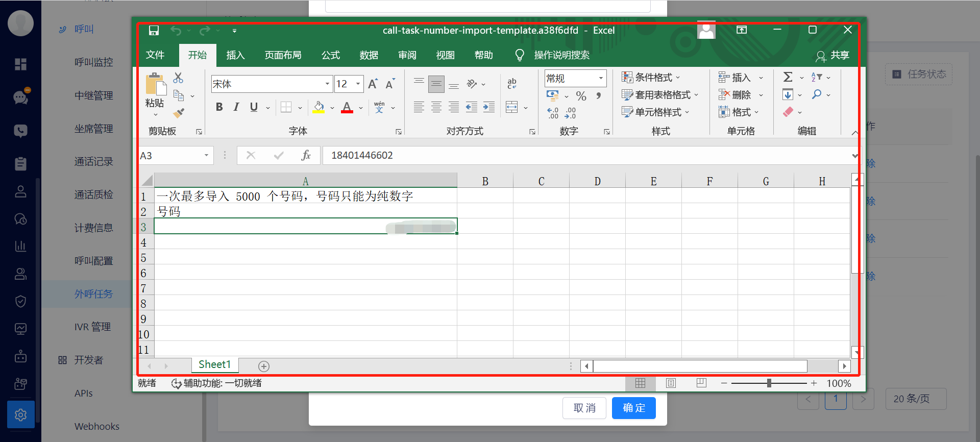Click the add new sheet plus icon
This screenshot has height=442, width=980.
[x=264, y=366]
